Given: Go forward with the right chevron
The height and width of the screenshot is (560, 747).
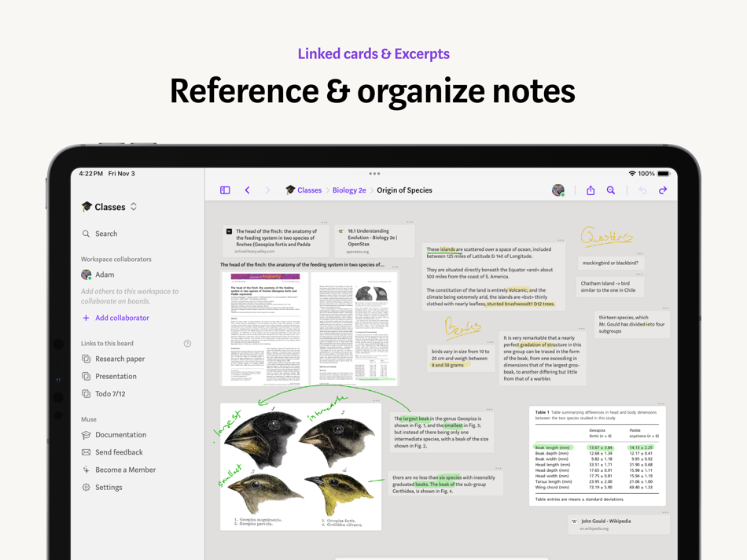Looking at the screenshot, I should (267, 190).
